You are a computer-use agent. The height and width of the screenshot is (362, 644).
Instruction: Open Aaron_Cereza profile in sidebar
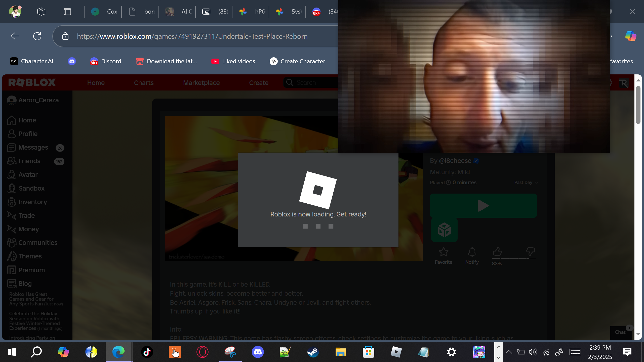(x=33, y=100)
